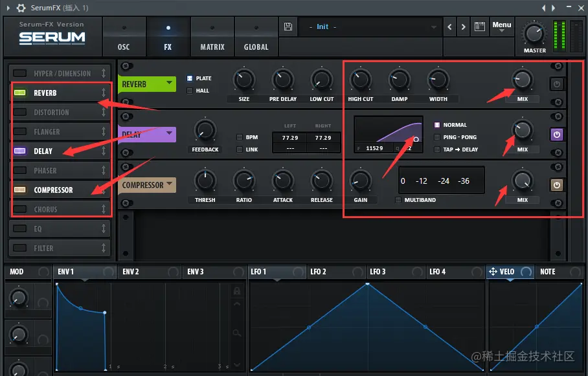Reorder the Phaser effect with its arrows
Image resolution: width=588 pixels, height=376 pixels.
(x=104, y=171)
